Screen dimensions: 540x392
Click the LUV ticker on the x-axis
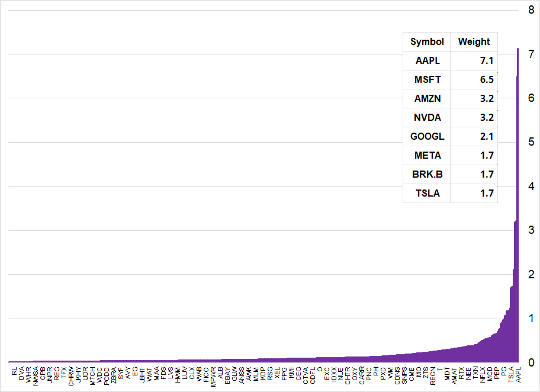[185, 373]
